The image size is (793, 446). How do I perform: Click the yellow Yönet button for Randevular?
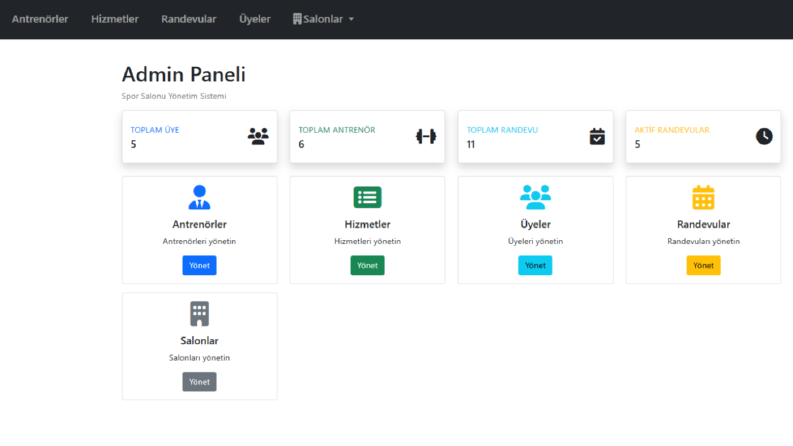tap(703, 265)
